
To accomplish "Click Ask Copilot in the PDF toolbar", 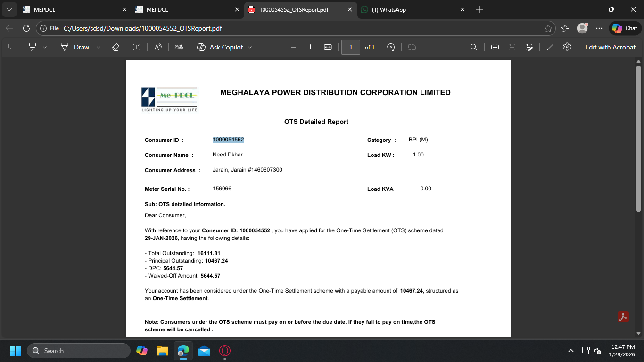I will [220, 47].
